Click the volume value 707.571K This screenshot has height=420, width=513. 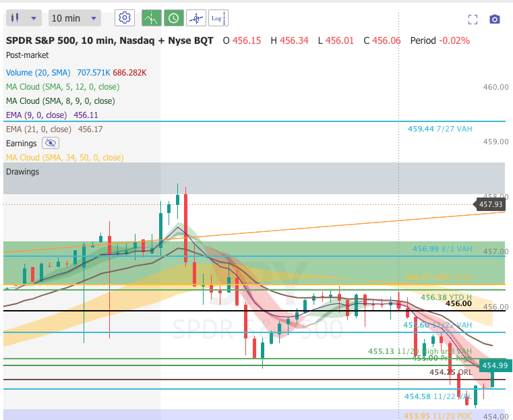click(94, 73)
